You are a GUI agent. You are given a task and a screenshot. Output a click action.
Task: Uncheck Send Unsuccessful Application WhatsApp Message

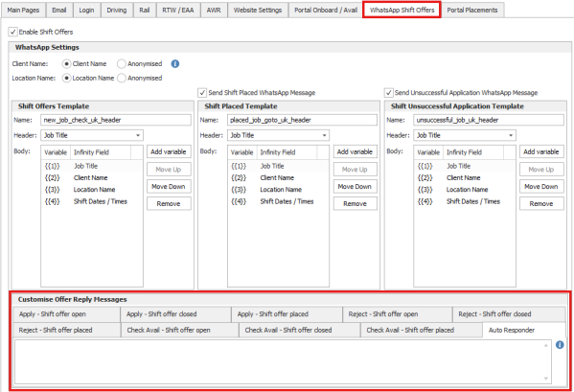pos(389,93)
